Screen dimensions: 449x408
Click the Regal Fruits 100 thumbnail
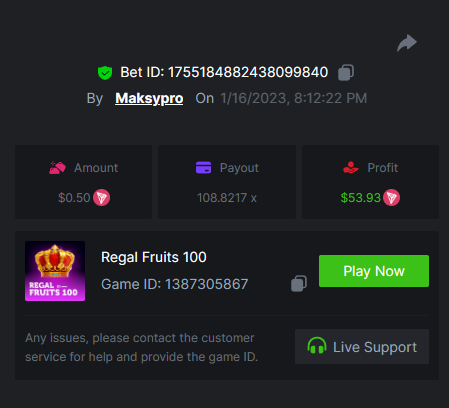pyautogui.click(x=55, y=271)
